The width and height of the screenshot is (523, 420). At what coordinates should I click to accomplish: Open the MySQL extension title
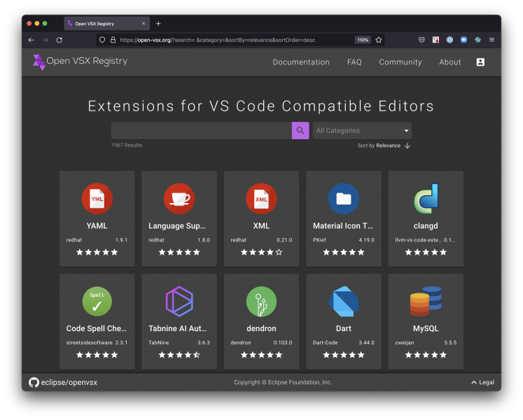[x=426, y=328]
